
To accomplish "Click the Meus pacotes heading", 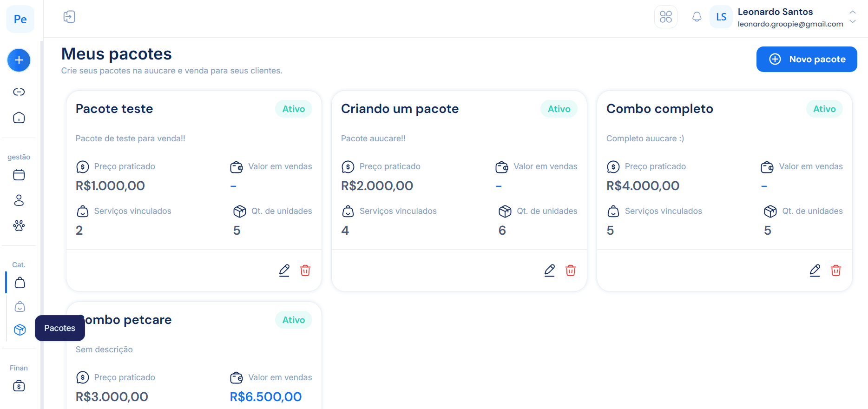I will coord(117,54).
